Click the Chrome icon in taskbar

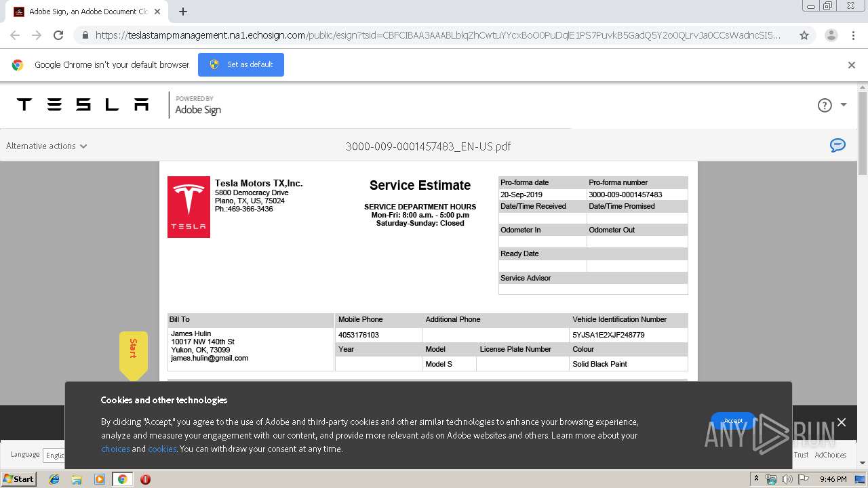(122, 479)
